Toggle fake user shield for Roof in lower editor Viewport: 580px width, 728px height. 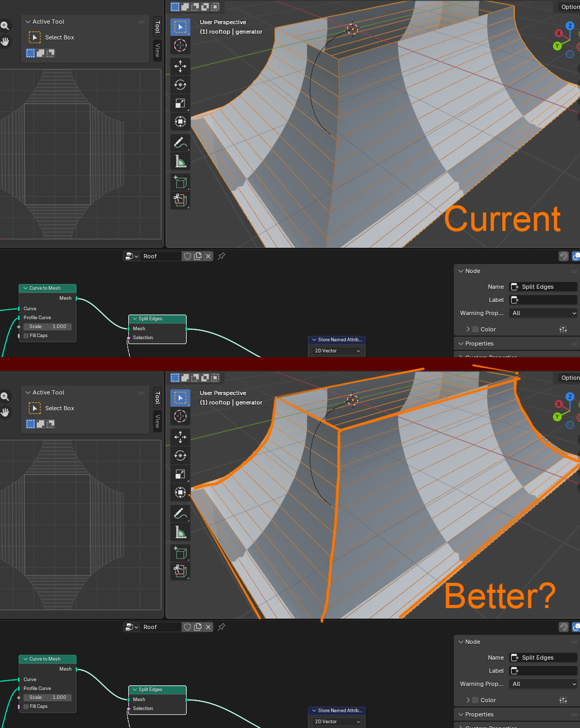coord(187,627)
